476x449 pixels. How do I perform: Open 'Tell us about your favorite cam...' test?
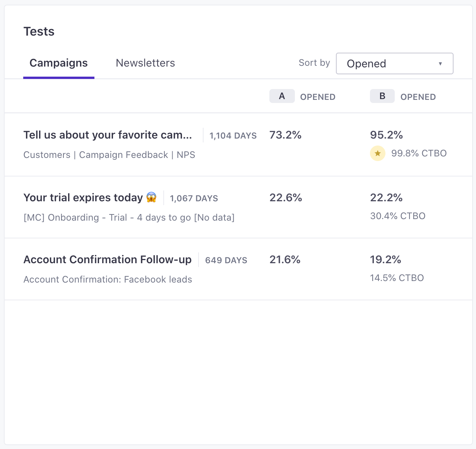[108, 135]
